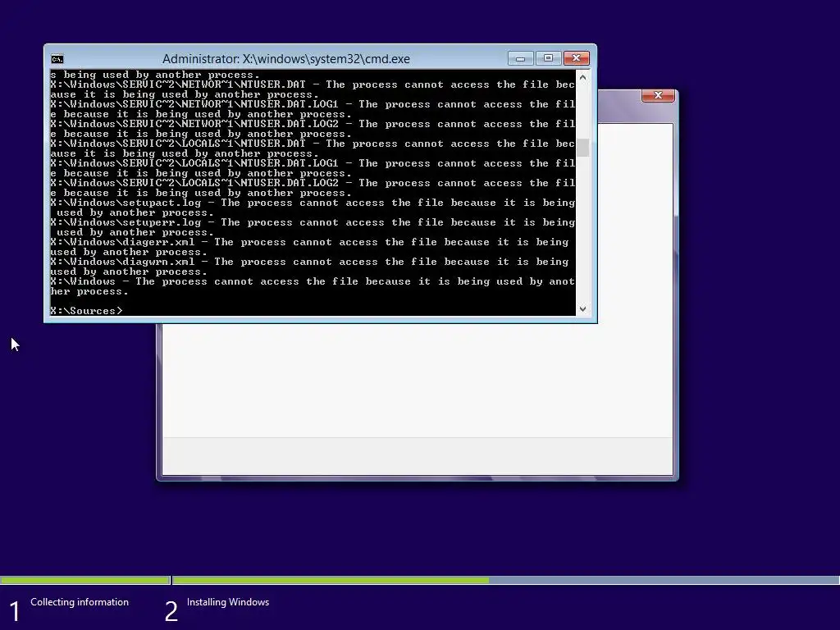Screen dimensions: 840x630
Task: Click the 'X:\Windows\setuperr.log' error line
Action: pyautogui.click(x=313, y=222)
